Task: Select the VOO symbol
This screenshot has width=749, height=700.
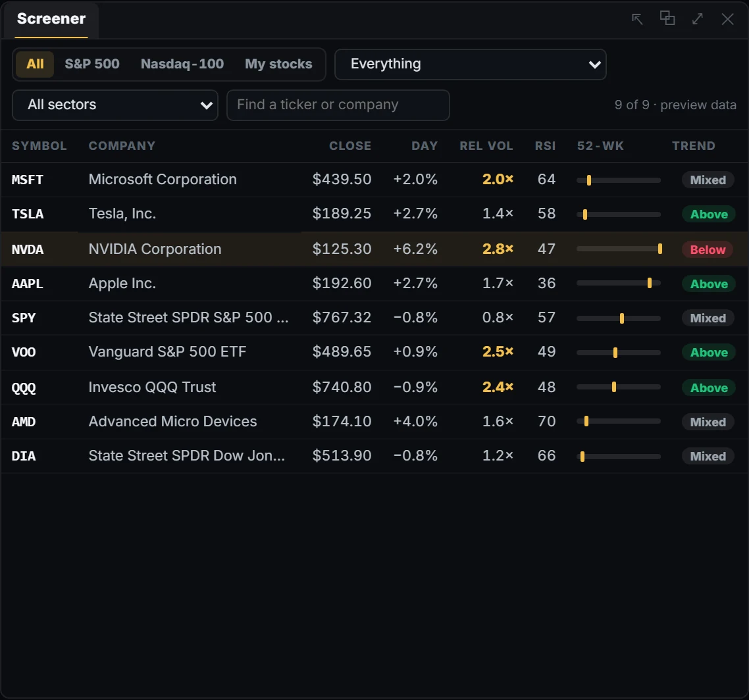Action: coord(24,353)
